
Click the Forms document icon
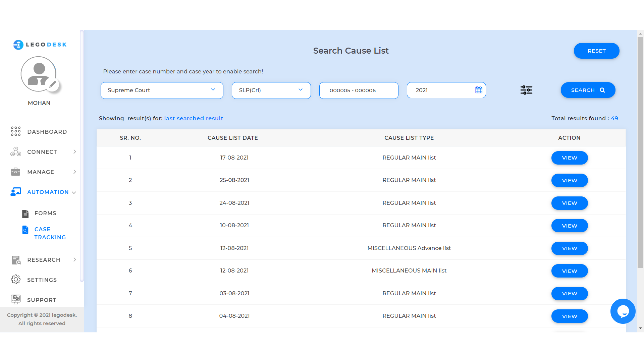(25, 214)
